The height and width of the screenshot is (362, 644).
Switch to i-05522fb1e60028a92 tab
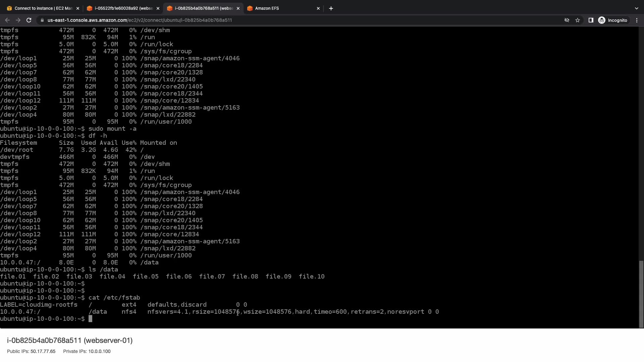click(122, 8)
